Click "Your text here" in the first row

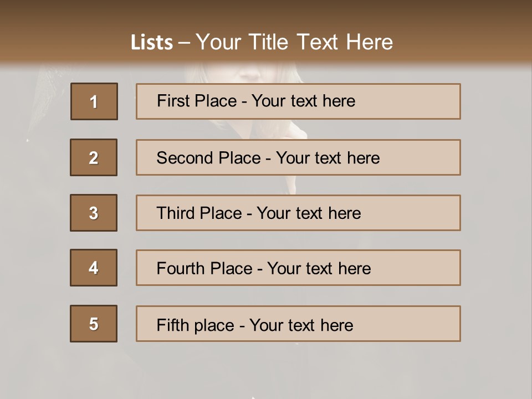point(304,101)
